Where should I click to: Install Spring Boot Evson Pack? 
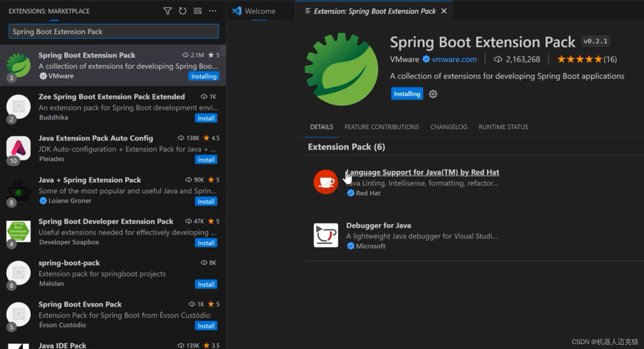click(x=206, y=326)
